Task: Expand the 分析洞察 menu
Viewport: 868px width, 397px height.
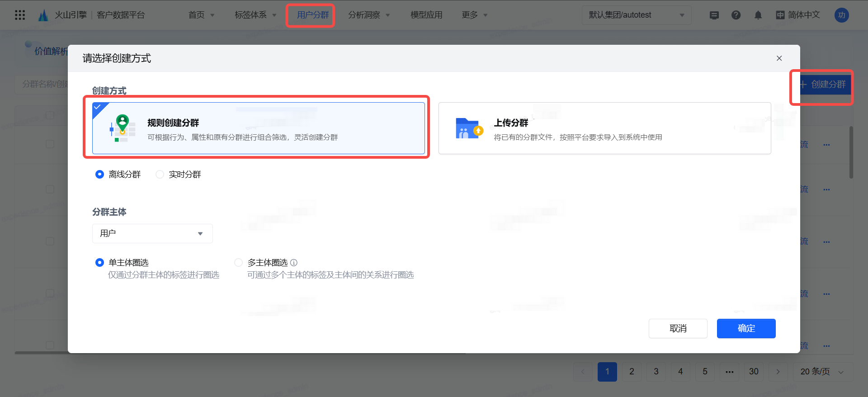Action: pyautogui.click(x=369, y=15)
